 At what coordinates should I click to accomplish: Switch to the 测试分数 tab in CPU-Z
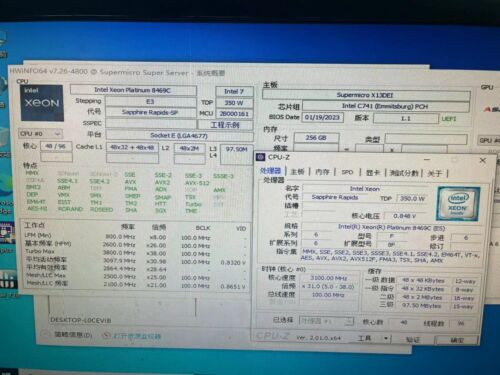(x=404, y=173)
